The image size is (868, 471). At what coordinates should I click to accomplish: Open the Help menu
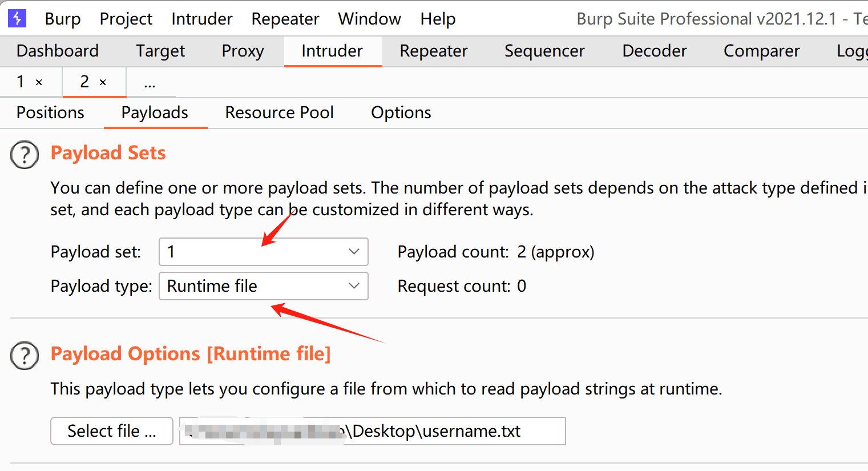coord(438,19)
